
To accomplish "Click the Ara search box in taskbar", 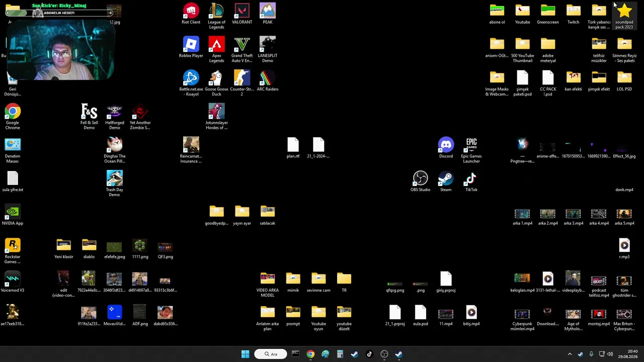I will (271, 354).
